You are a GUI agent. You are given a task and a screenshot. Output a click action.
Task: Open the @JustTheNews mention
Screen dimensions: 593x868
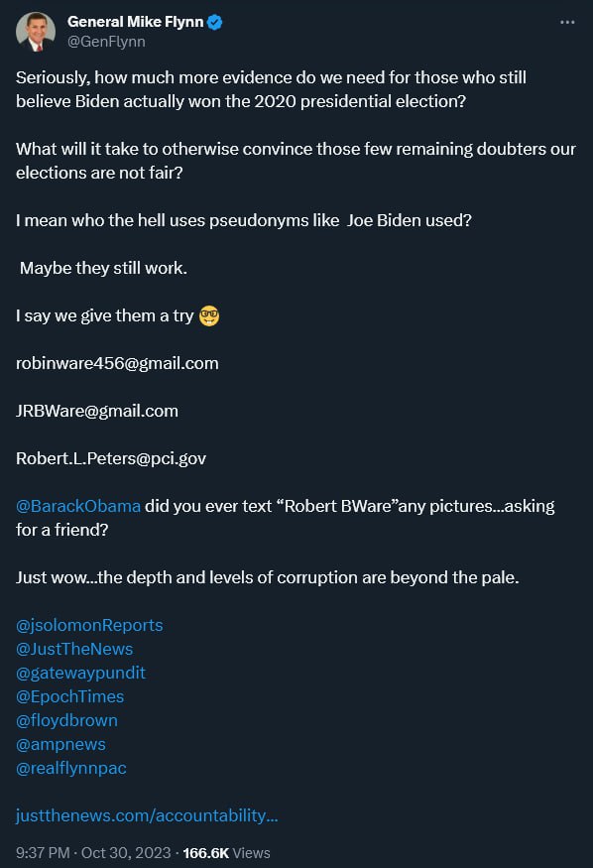74,649
